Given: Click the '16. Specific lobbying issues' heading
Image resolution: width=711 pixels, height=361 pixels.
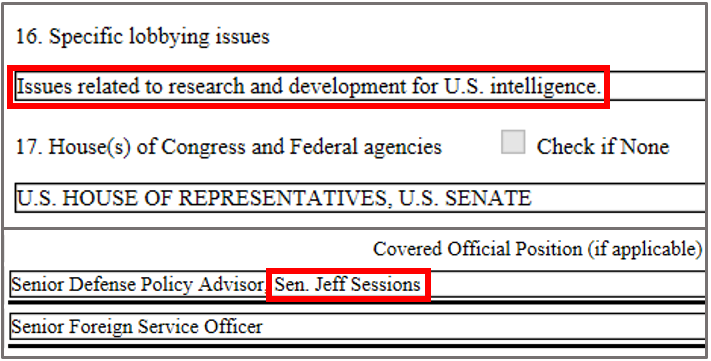Looking at the screenshot, I should pyautogui.click(x=142, y=36).
